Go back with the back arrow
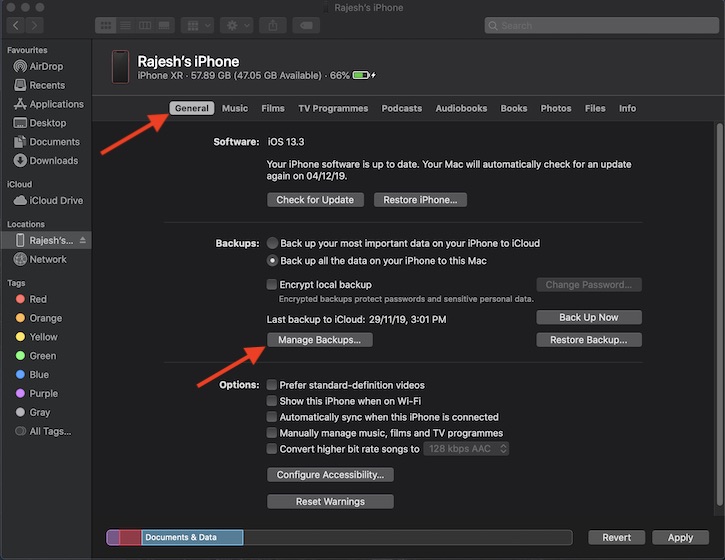 tap(15, 25)
